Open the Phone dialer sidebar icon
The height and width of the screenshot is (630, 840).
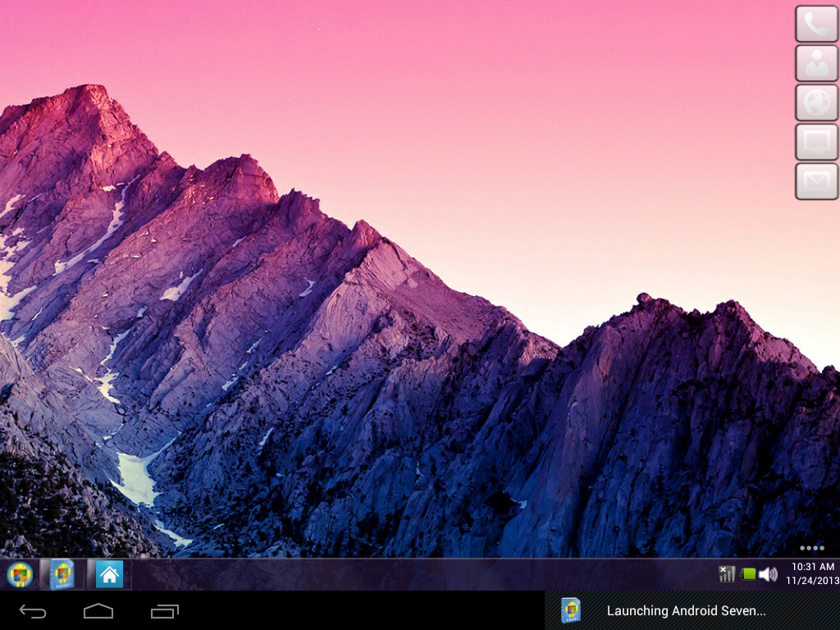pyautogui.click(x=816, y=24)
